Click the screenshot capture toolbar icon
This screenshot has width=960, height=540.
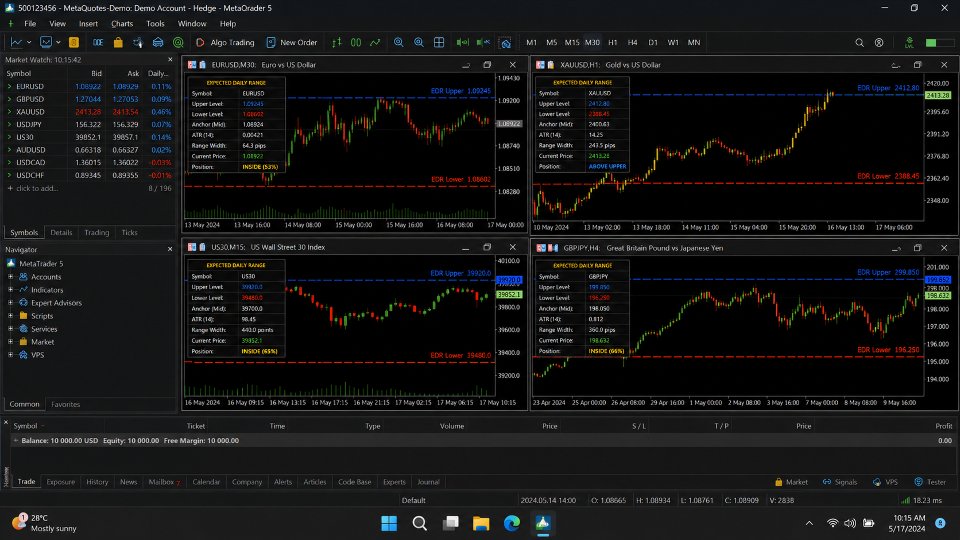click(505, 42)
